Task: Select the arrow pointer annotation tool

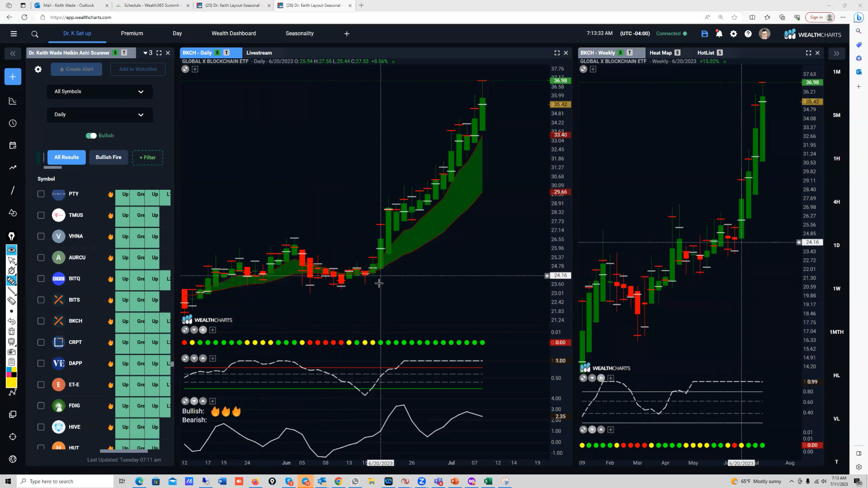Action: click(12, 261)
